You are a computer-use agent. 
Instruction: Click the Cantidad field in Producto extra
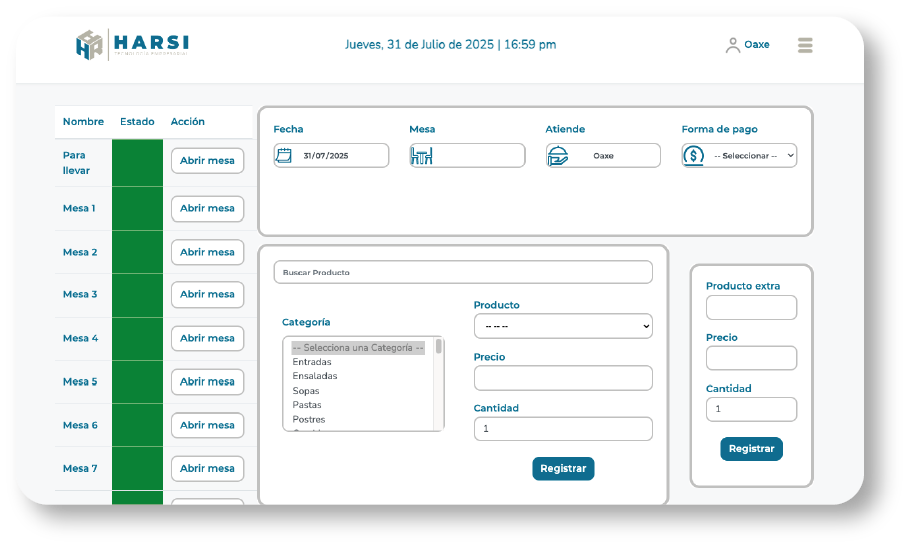point(751,409)
